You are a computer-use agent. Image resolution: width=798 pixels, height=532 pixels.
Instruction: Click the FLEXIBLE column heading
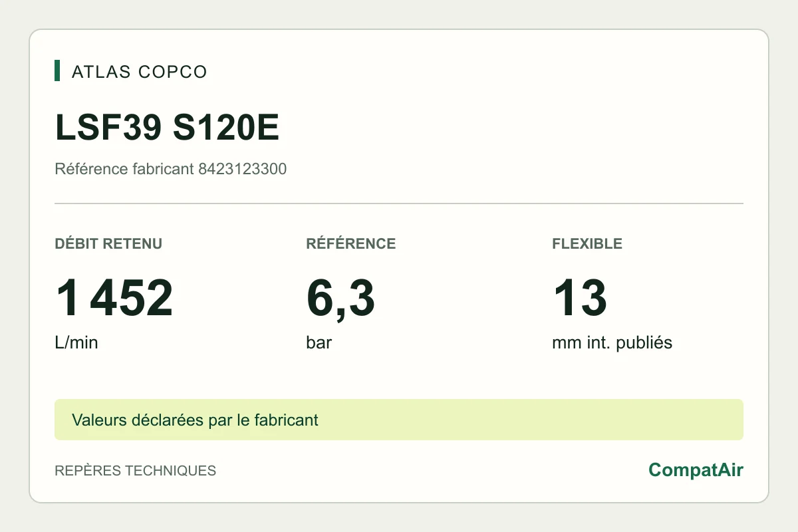click(x=587, y=243)
